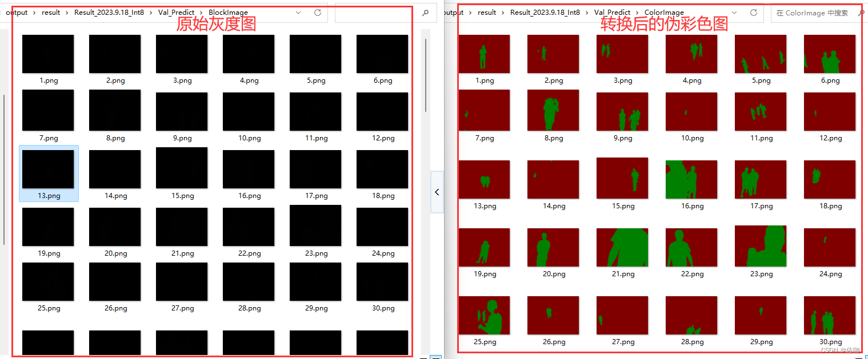
Task: Go to Val_Predict in BlockImage breadcrumb
Action: tap(176, 13)
